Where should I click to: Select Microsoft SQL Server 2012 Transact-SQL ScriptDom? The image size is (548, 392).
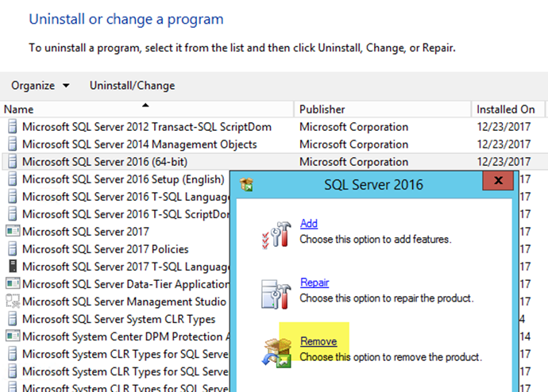147,127
